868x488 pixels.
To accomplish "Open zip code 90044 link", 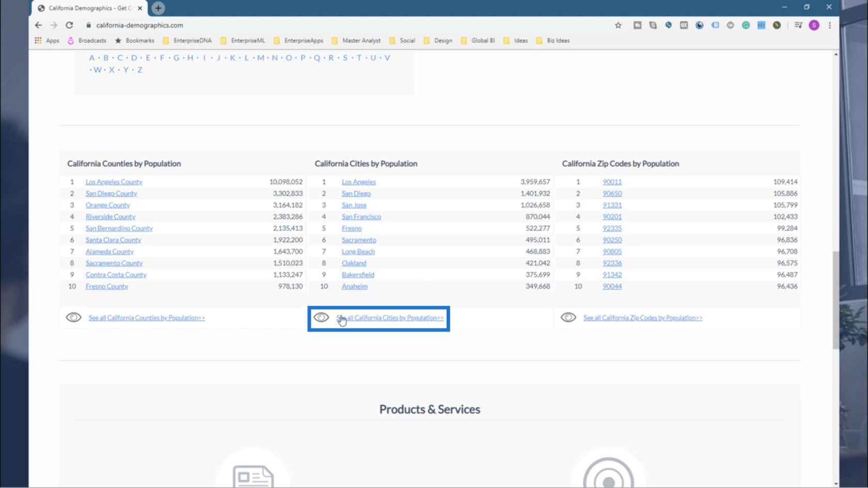I will 612,286.
